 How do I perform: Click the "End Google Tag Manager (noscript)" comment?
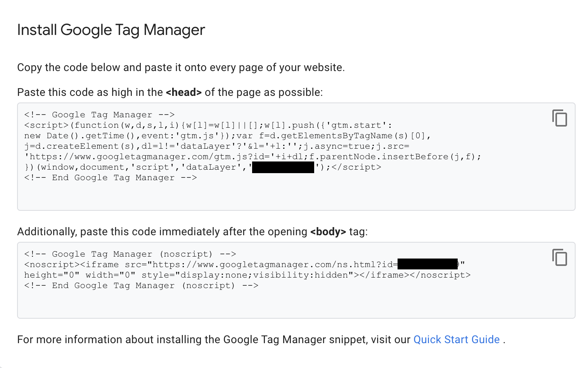tap(141, 286)
